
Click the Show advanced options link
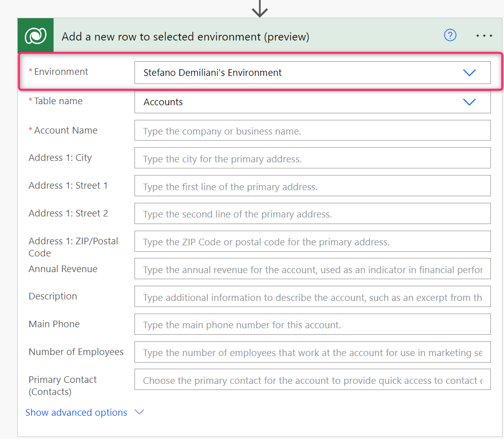coord(76,412)
